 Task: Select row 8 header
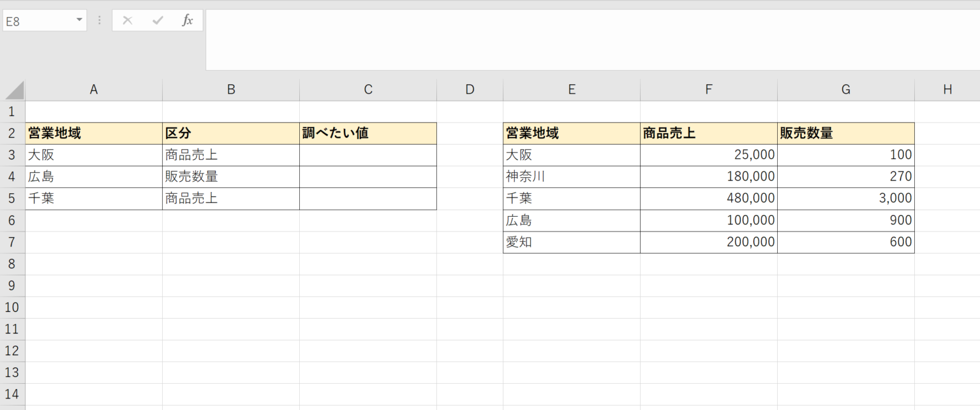[x=12, y=264]
